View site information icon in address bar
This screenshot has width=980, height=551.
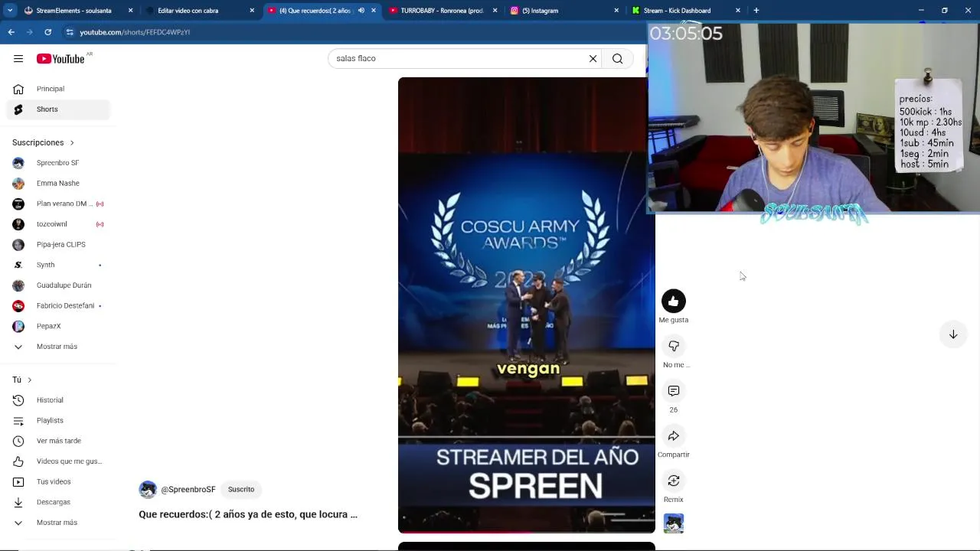click(x=70, y=32)
